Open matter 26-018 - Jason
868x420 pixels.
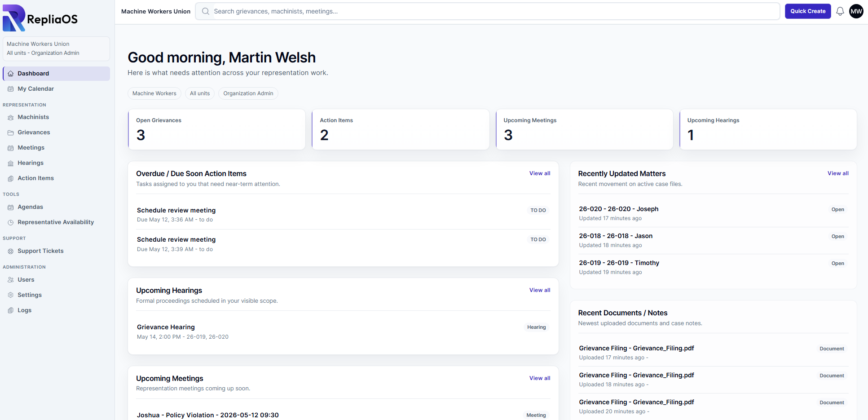[713, 240]
